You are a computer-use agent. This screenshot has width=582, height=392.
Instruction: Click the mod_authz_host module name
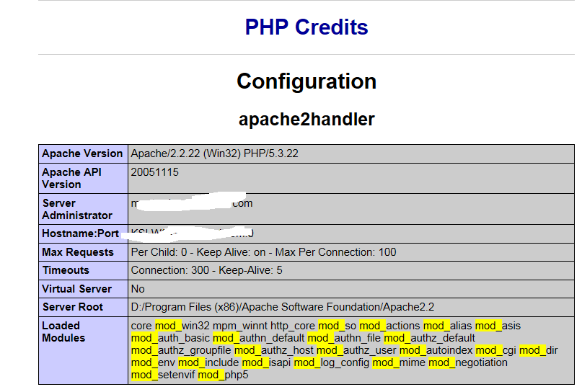click(274, 350)
